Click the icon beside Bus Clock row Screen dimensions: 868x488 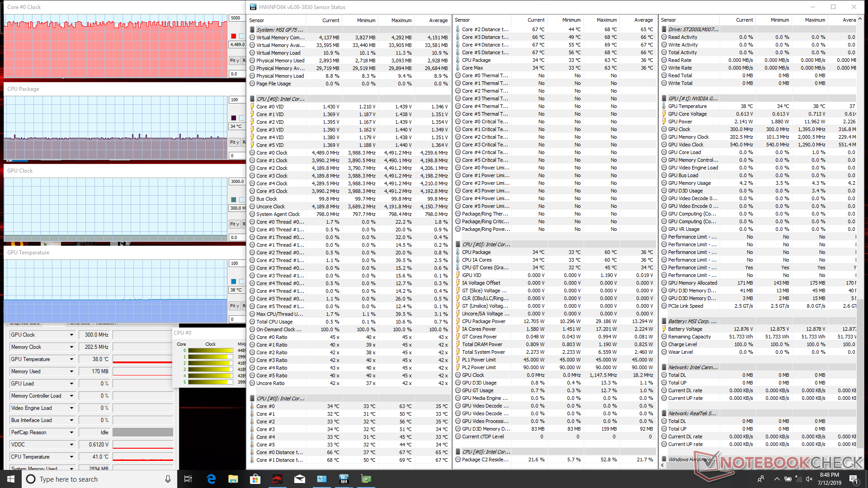[x=252, y=199]
